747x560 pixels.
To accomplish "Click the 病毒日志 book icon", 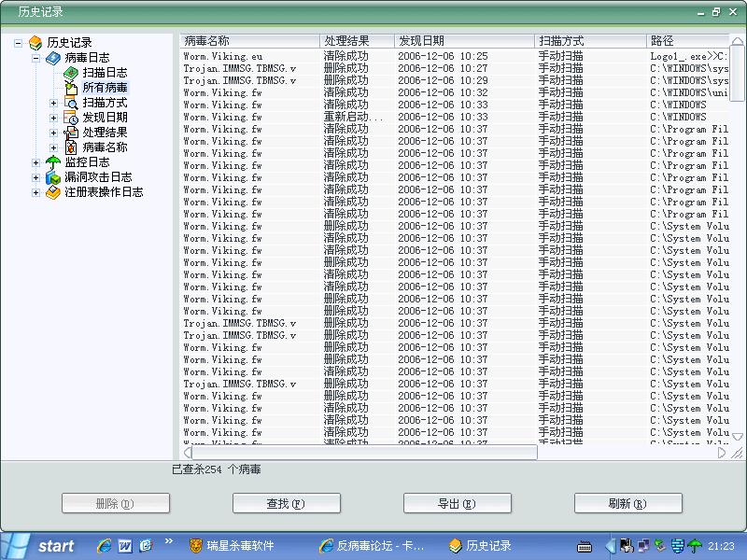I will click(x=53, y=58).
